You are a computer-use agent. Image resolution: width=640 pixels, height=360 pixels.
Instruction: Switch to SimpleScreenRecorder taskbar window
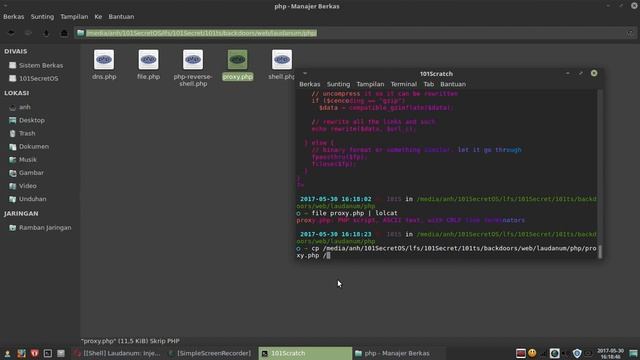pos(211,353)
